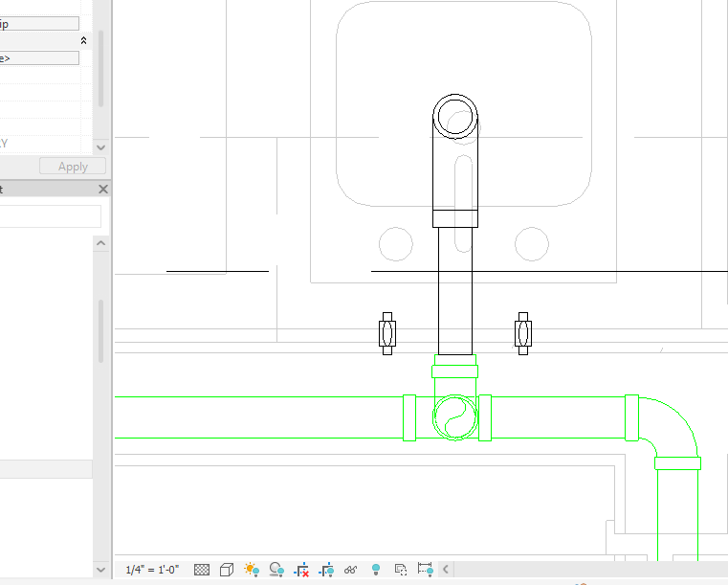Open the Visual Style cube icon
This screenshot has width=728, height=585.
(227, 570)
